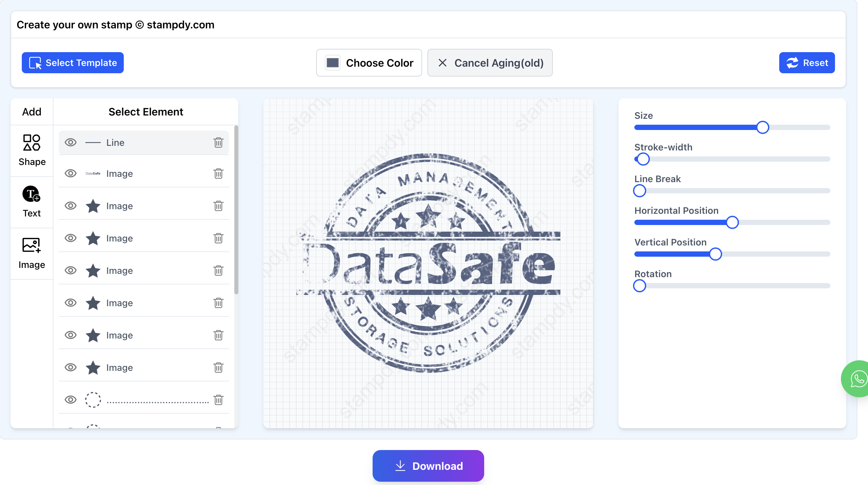Open the Text add tool
This screenshot has width=868, height=485.
[32, 202]
